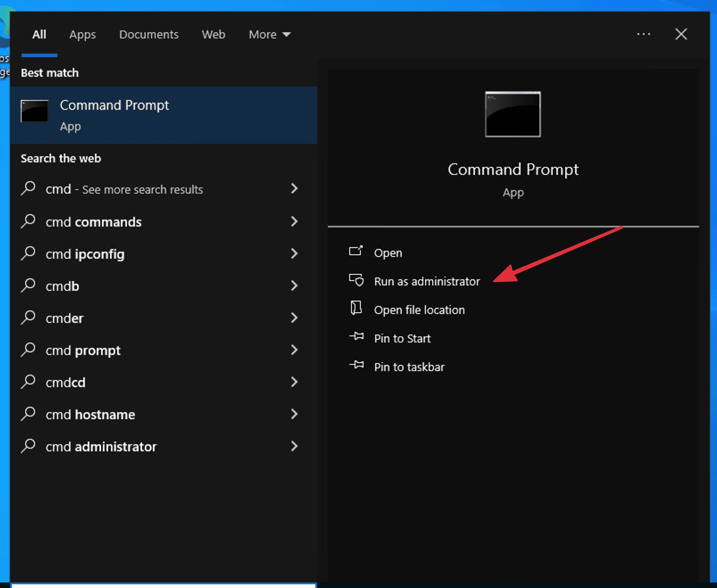
Task: Click the magnifier icon beside cmd commands
Action: coord(28,222)
